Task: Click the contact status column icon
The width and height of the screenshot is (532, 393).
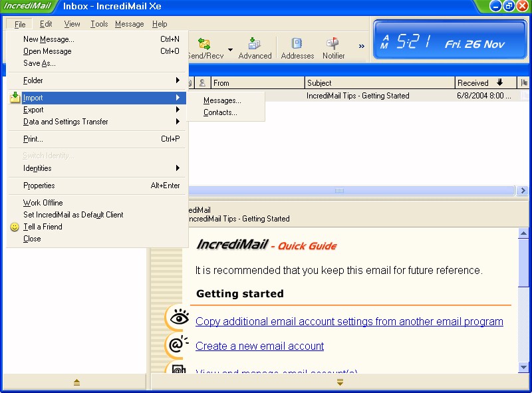Action: [x=202, y=83]
